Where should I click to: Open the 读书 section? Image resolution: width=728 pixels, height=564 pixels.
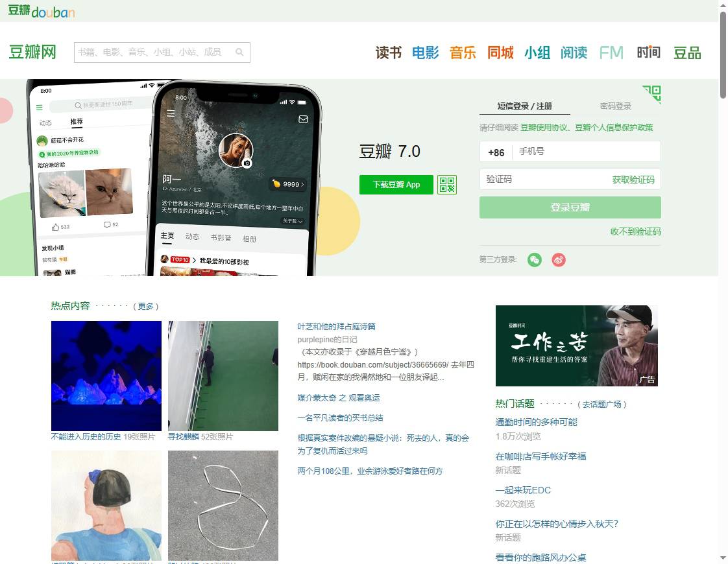click(389, 53)
